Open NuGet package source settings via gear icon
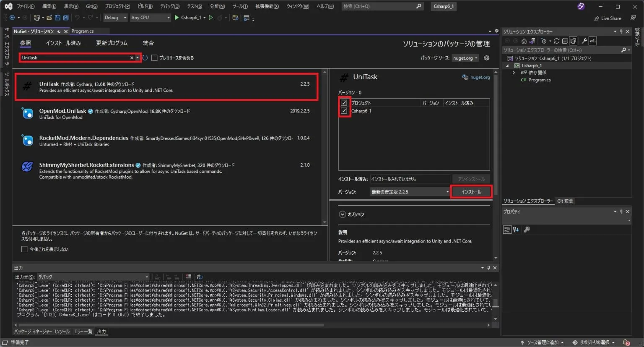The height and width of the screenshot is (347, 644). (x=486, y=58)
